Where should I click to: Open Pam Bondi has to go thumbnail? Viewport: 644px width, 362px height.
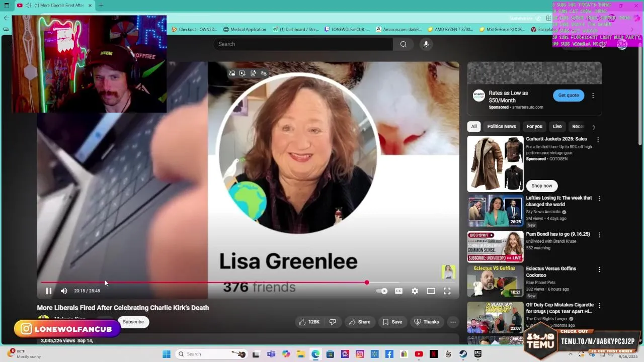[x=495, y=247]
